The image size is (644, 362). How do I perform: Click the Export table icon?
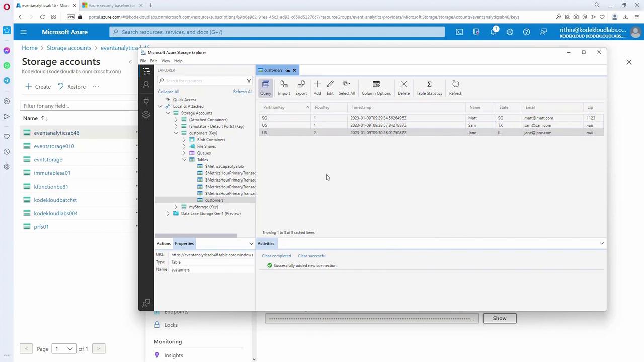(x=301, y=87)
